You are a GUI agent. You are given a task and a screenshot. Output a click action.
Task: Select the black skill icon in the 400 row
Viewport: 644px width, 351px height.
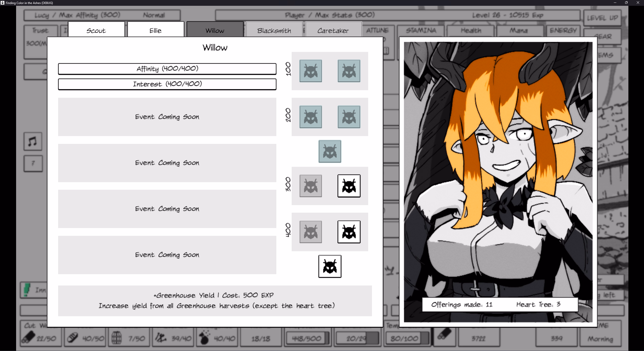[x=349, y=232]
